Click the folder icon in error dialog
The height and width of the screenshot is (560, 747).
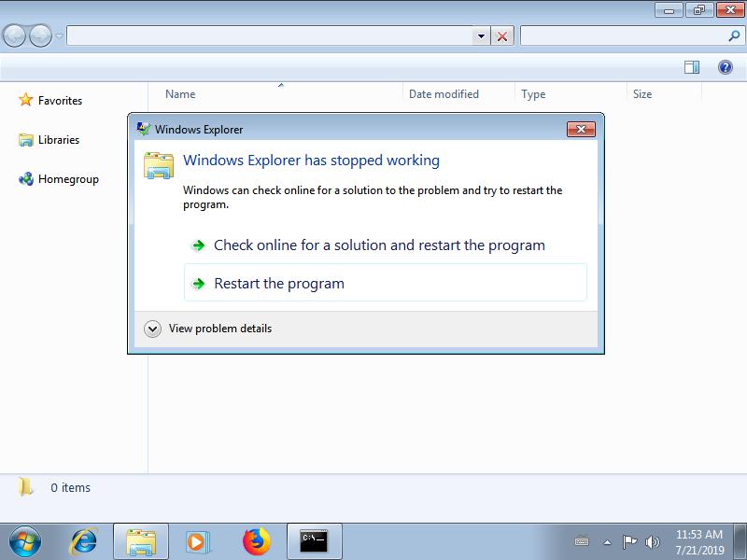(159, 165)
